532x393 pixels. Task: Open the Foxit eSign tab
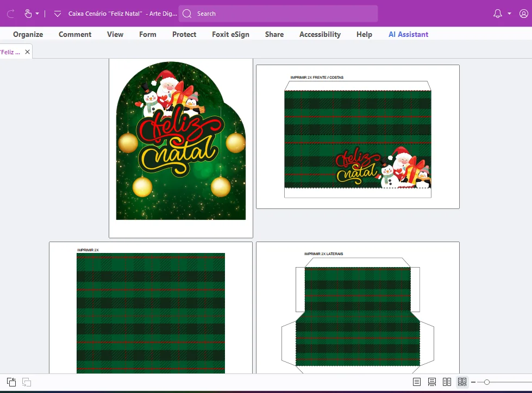(x=231, y=34)
